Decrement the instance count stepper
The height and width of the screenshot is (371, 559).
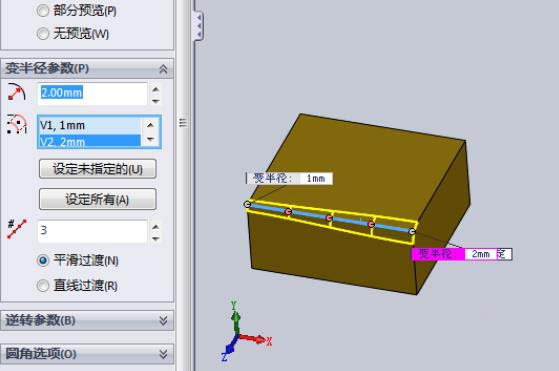point(155,238)
